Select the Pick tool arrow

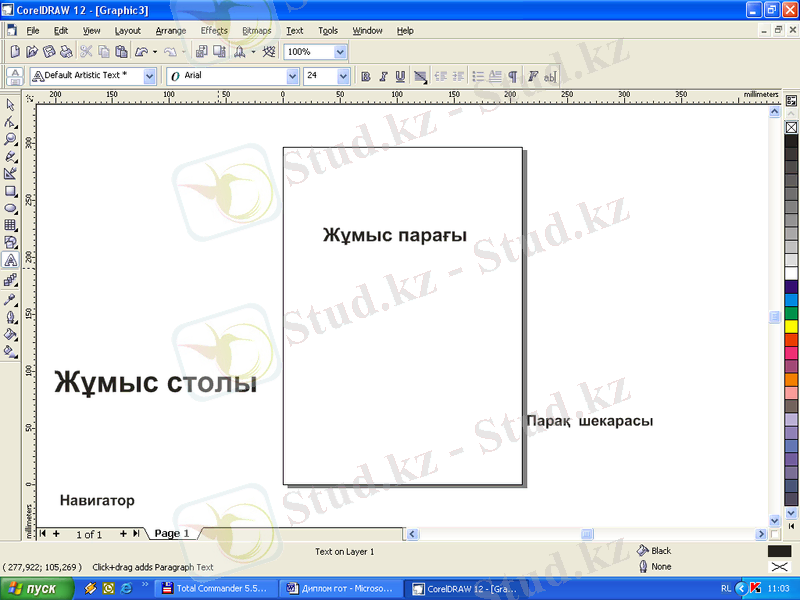tap(10, 104)
